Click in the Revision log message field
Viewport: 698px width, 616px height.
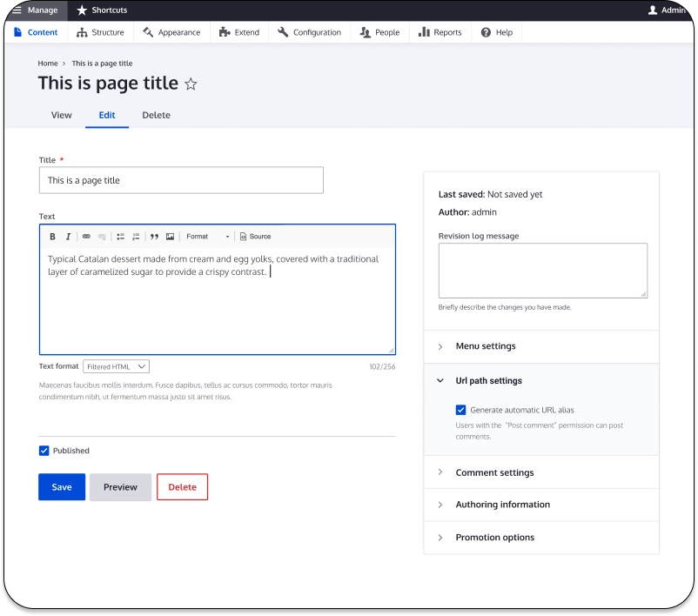542,271
